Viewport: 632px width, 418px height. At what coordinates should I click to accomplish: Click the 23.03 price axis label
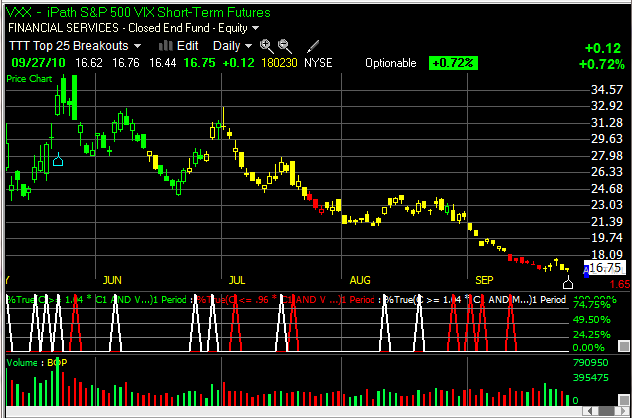[x=607, y=205]
